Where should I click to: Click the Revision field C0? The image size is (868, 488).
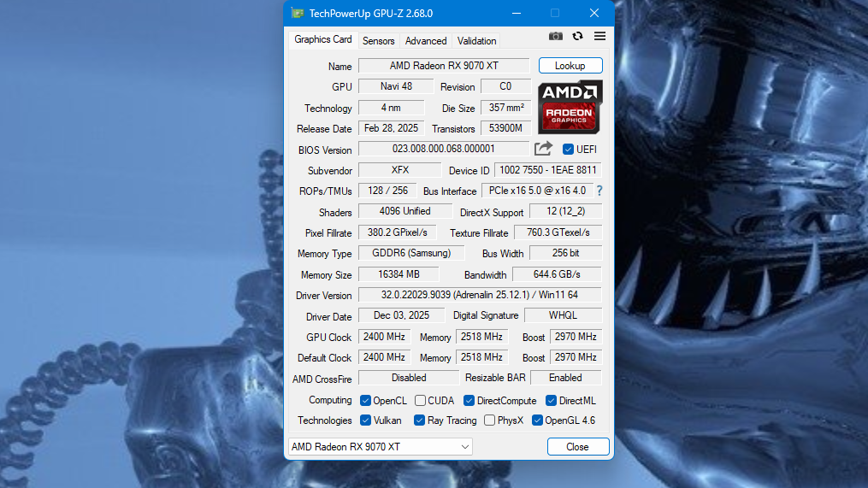point(505,86)
